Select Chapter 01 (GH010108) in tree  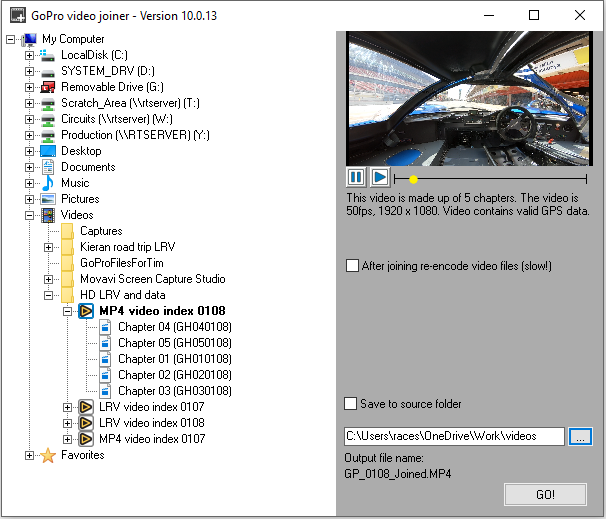tap(174, 359)
